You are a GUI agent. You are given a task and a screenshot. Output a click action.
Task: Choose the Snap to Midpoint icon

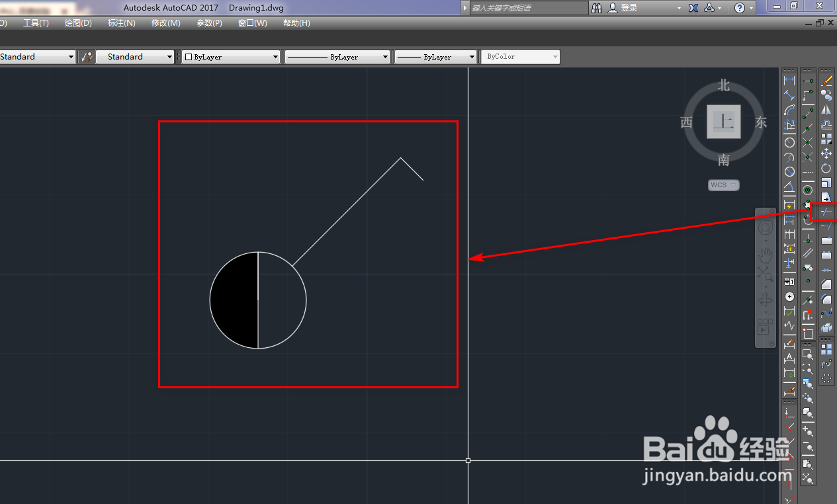tap(808, 128)
